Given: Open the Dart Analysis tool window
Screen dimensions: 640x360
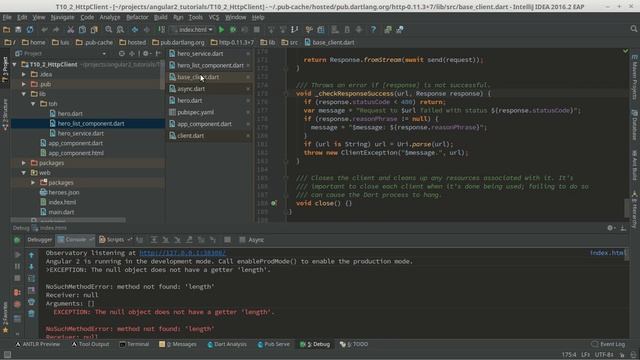Looking at the screenshot, I should [x=227, y=344].
